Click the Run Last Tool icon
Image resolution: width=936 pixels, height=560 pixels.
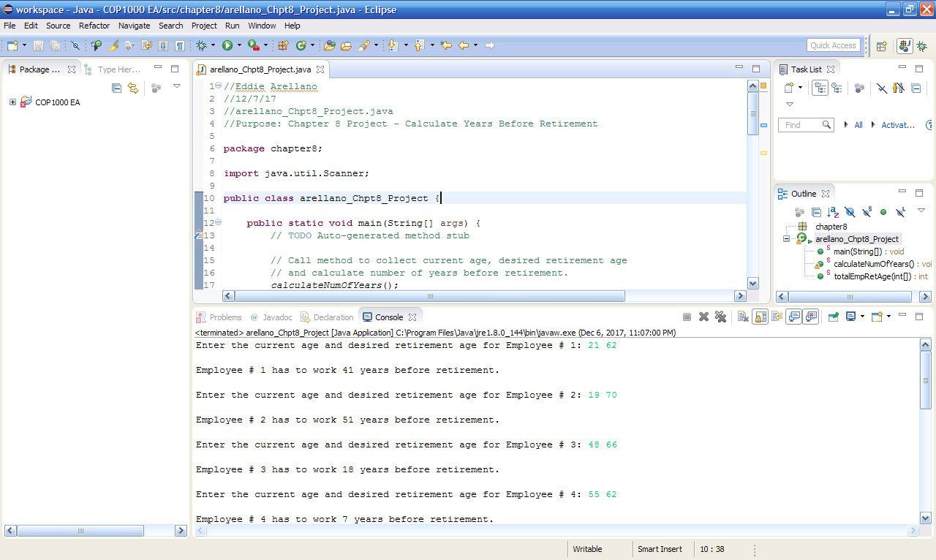coord(253,45)
